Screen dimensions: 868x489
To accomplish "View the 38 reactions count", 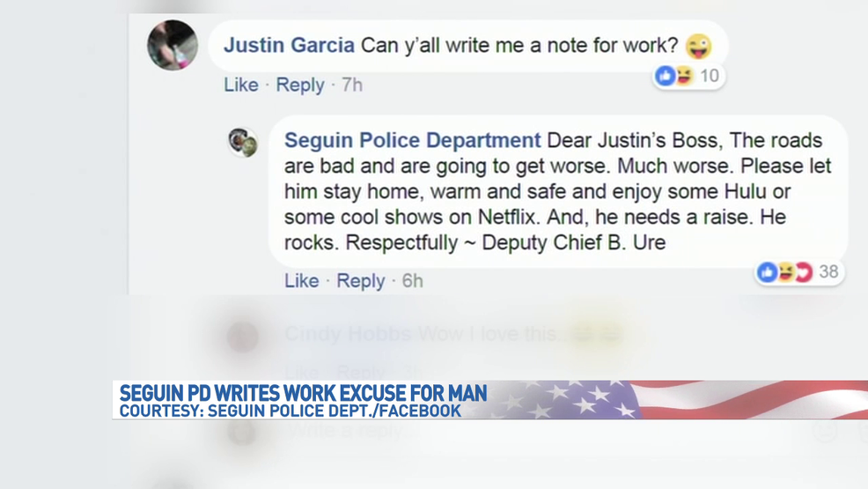I will click(828, 272).
